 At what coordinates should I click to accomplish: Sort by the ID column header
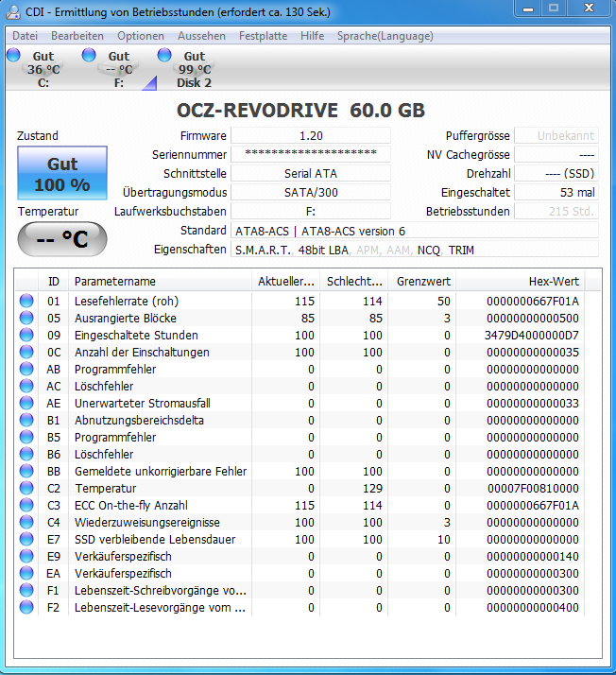(x=53, y=282)
